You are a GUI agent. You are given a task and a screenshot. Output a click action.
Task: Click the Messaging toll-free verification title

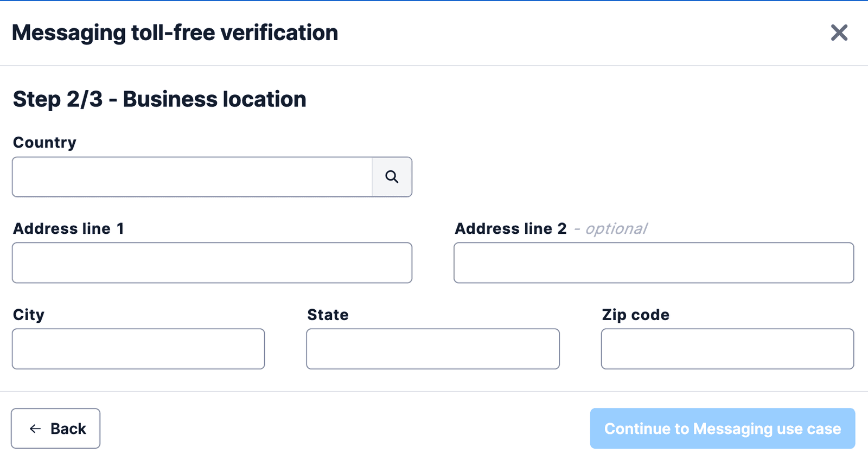[x=175, y=33]
